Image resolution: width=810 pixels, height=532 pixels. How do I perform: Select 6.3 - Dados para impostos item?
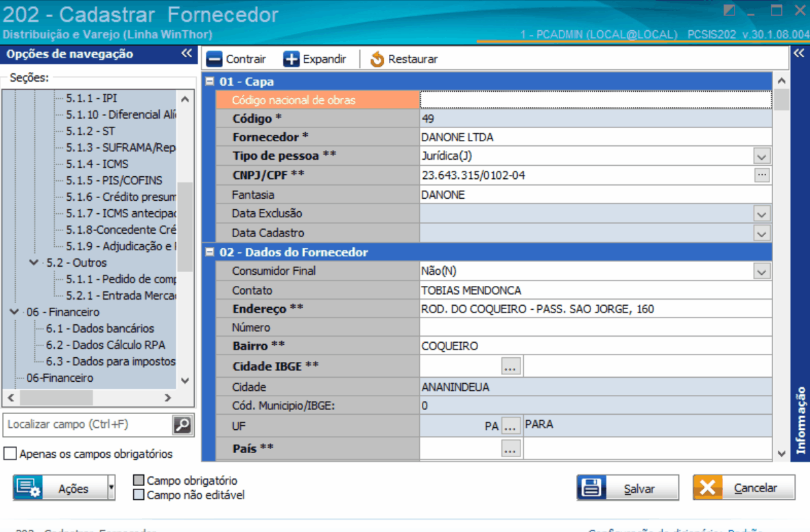tap(110, 361)
